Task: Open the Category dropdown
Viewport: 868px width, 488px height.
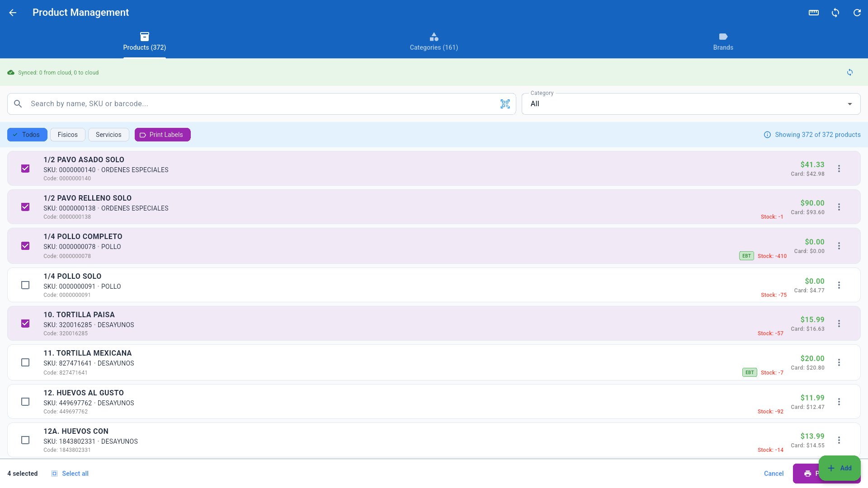Action: point(691,104)
